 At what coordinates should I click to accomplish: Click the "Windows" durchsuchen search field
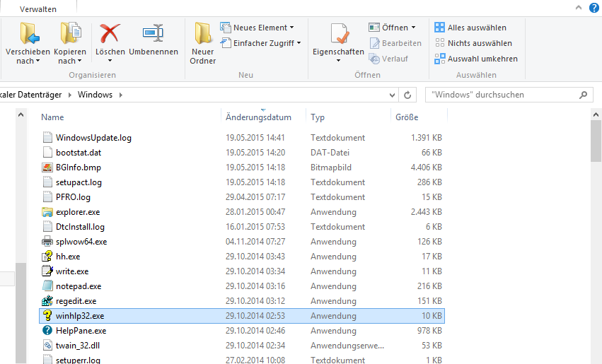502,95
